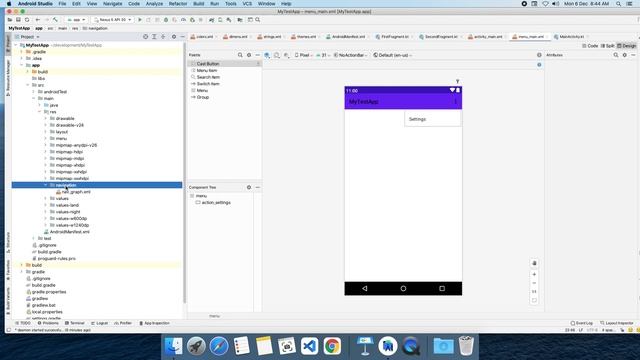The height and width of the screenshot is (360, 640).
Task: Select Switch Item in the Palette
Action: tap(208, 84)
